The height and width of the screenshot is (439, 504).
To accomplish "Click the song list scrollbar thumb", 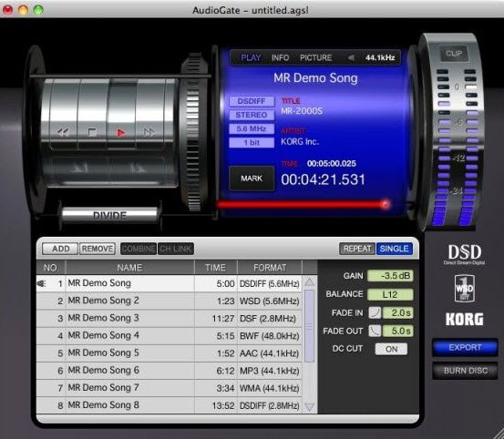I will tap(309, 326).
